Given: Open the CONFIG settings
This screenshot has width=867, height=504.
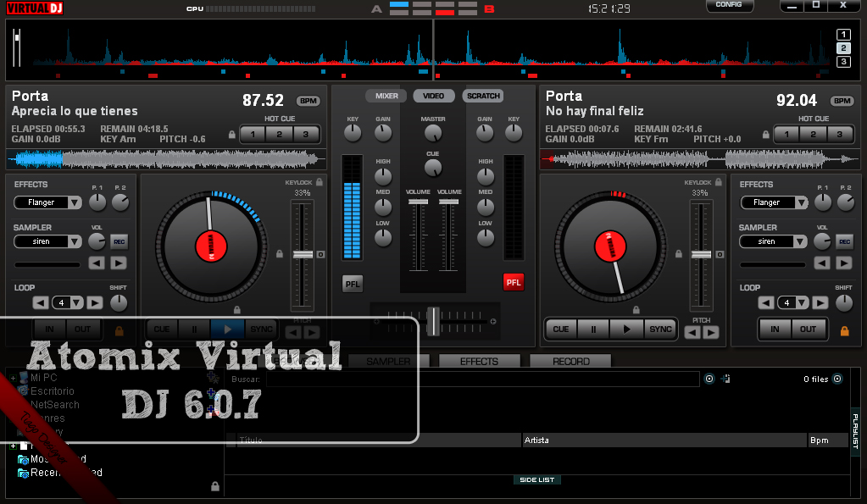Looking at the screenshot, I should pos(730,5).
